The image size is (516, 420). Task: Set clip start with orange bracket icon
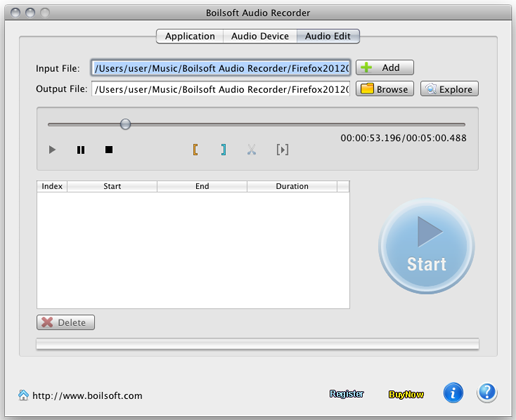(195, 150)
